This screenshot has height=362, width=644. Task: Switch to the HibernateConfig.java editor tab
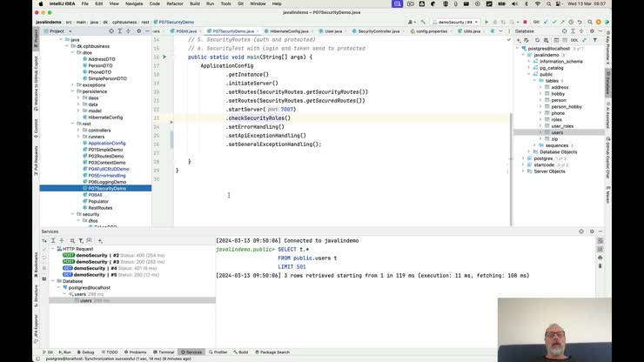tap(287, 31)
